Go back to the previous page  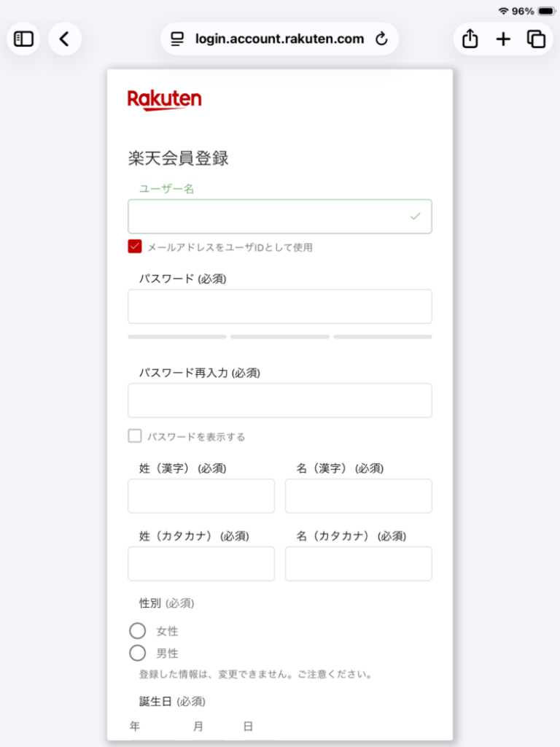(65, 39)
